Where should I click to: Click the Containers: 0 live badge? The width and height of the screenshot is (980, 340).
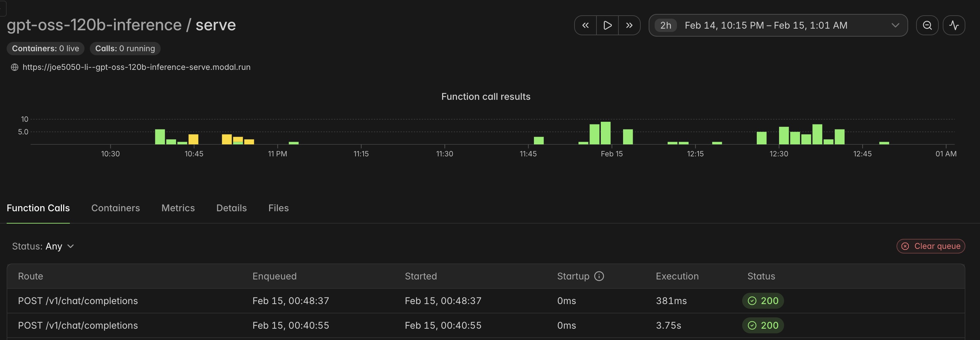click(46, 49)
